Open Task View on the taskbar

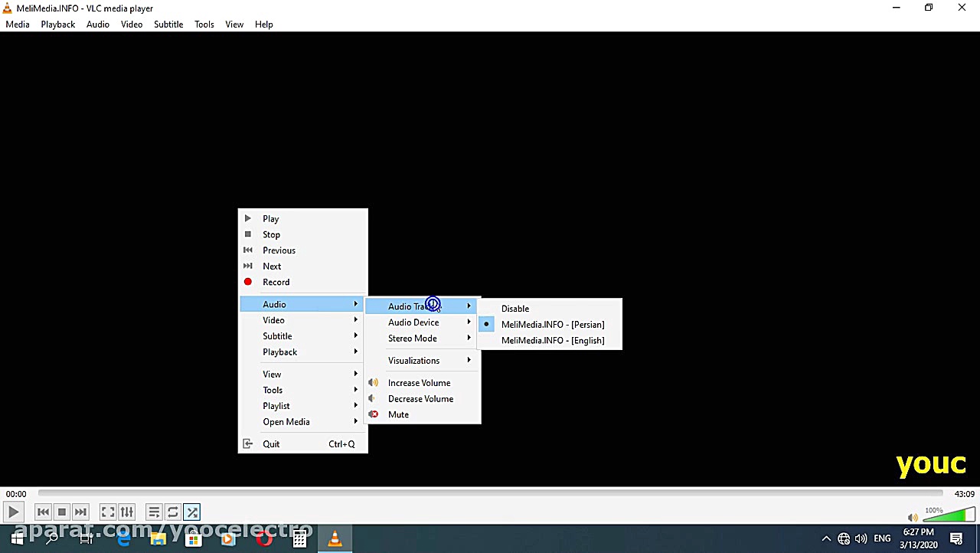(x=87, y=539)
